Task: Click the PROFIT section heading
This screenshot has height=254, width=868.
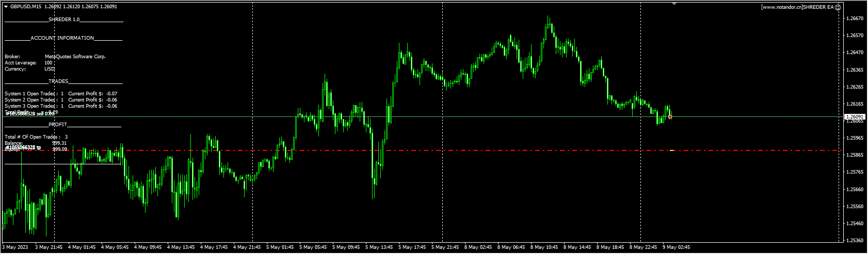Action: [58, 125]
